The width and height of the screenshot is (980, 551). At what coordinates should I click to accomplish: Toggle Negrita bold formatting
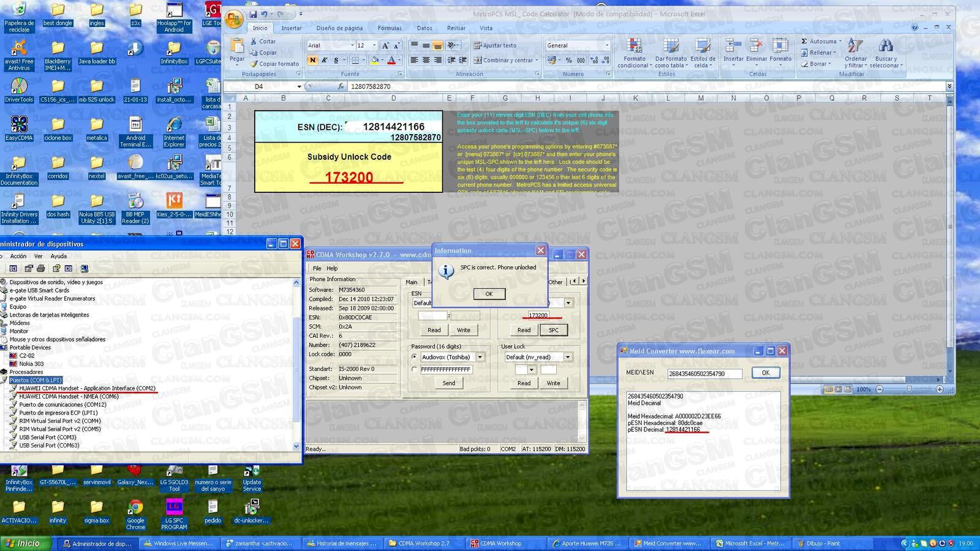(312, 60)
